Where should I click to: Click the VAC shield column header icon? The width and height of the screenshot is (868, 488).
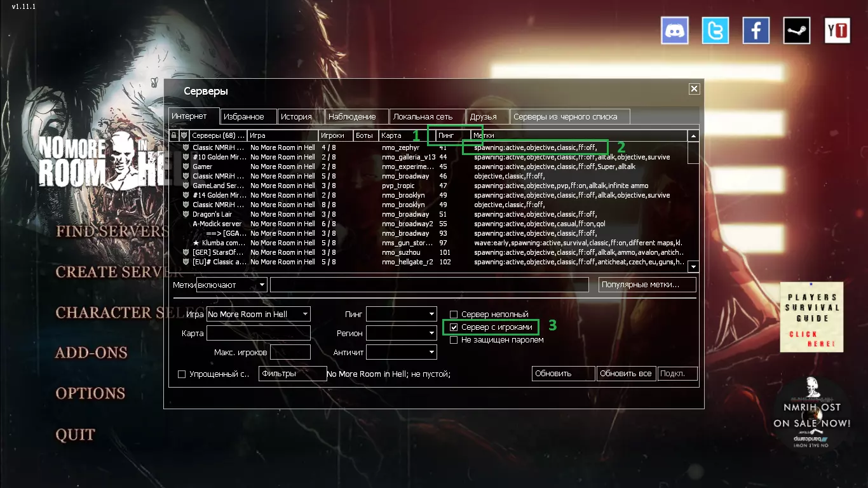(184, 135)
